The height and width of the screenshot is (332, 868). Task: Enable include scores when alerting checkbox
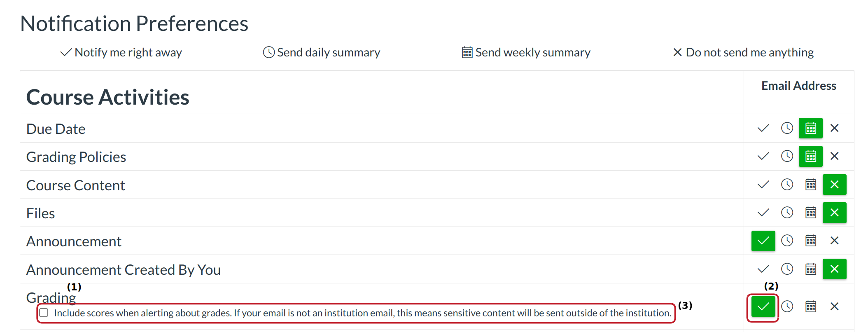tap(44, 313)
